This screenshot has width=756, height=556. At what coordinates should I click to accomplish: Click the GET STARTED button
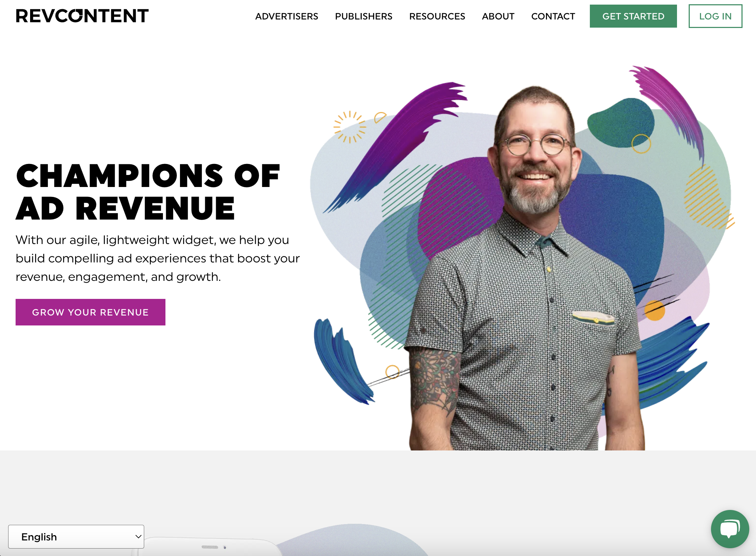pos(633,16)
